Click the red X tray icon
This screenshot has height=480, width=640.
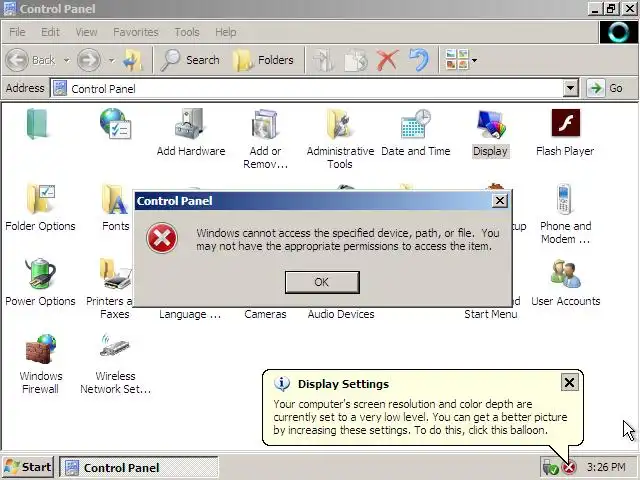pos(569,467)
